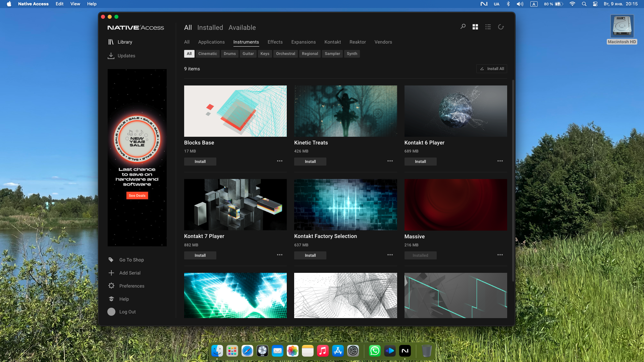Click the Blocks Base artwork thumbnail
Image resolution: width=644 pixels, height=362 pixels.
[235, 111]
